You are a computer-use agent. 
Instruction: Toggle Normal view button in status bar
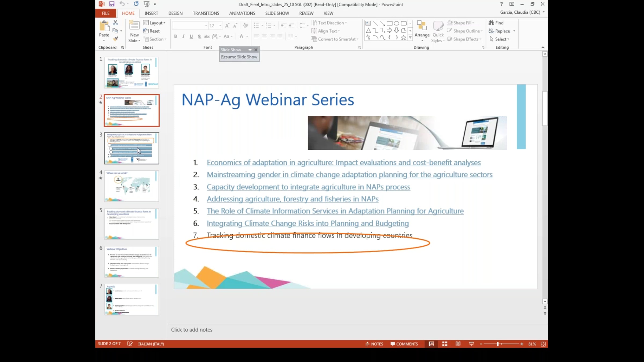(x=431, y=344)
